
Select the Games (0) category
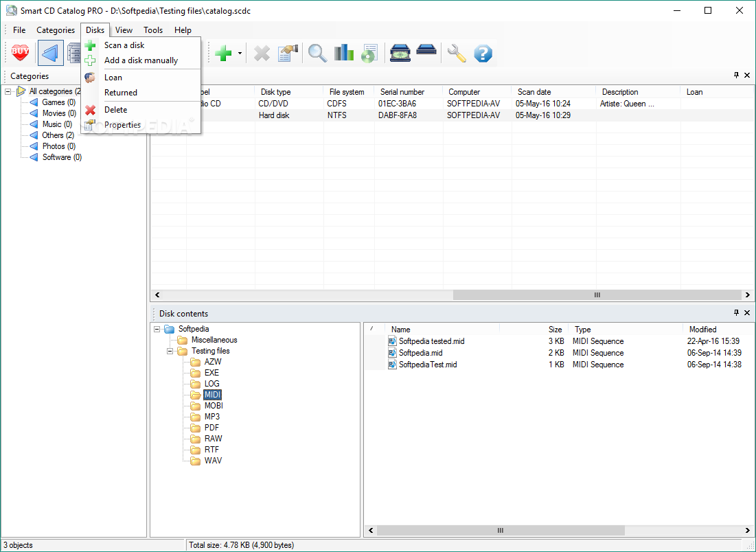[59, 102]
